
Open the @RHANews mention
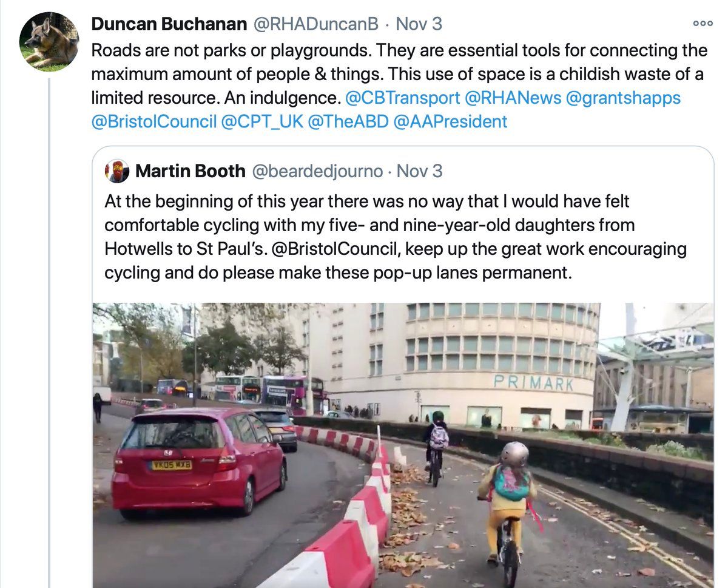click(513, 98)
